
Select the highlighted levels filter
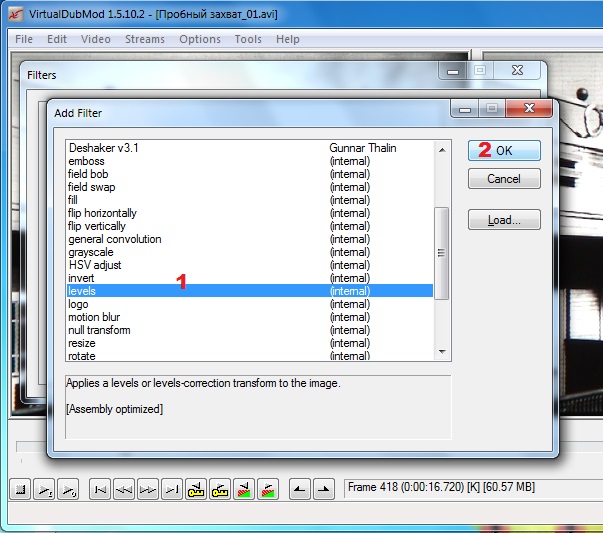pyautogui.click(x=250, y=291)
